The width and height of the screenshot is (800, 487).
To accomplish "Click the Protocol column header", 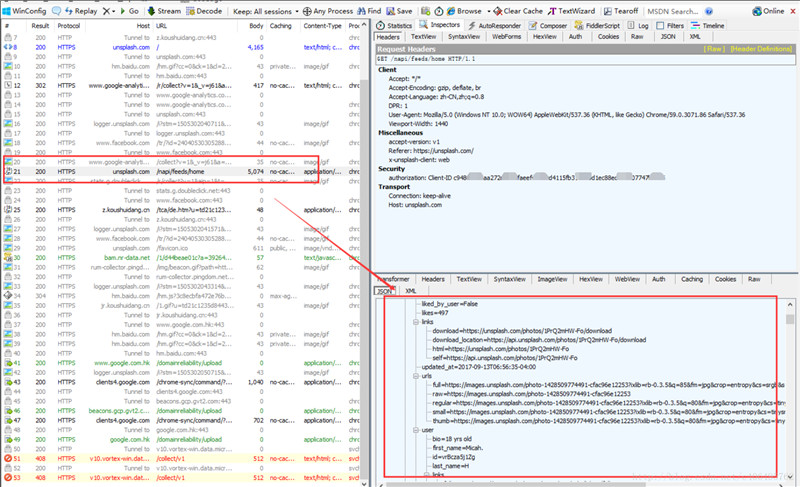I will click(x=69, y=25).
